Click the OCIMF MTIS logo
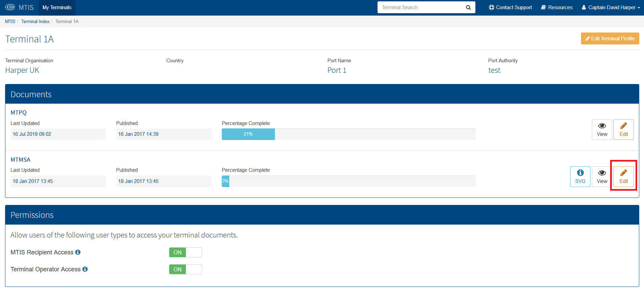This screenshot has height=292, width=644. 19,7
